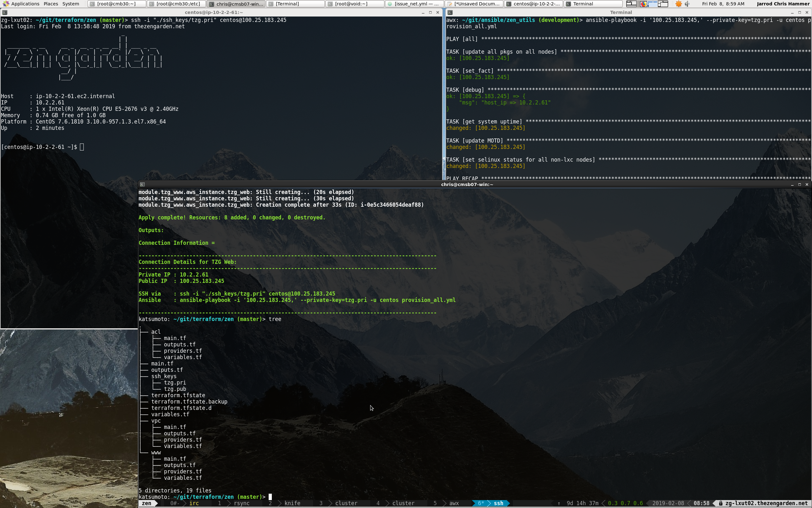Image resolution: width=812 pixels, height=508 pixels.
Task: Switch to [Terminal] taskbar window with brackets
Action: pyautogui.click(x=296, y=4)
